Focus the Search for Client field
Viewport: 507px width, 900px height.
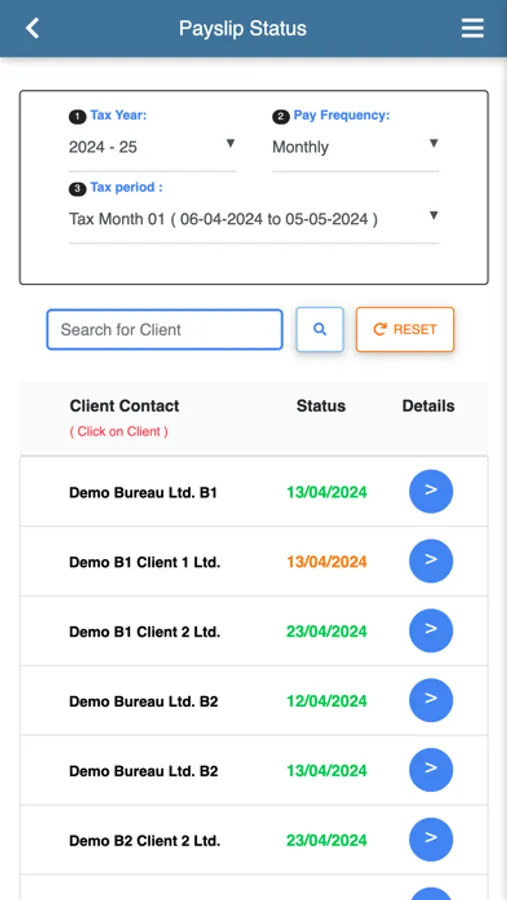pos(165,329)
